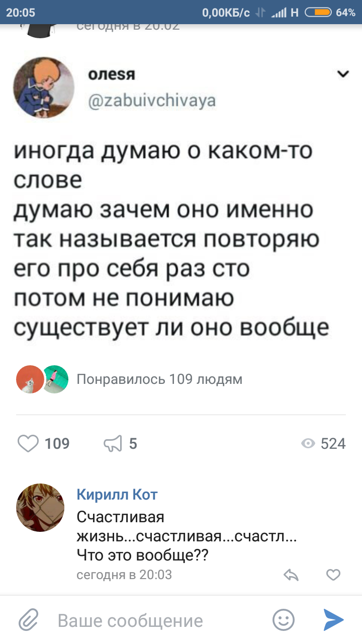The width and height of the screenshot is (362, 644).
Task: Click the 'Понравилось 109 людям' link
Action: coord(159,379)
